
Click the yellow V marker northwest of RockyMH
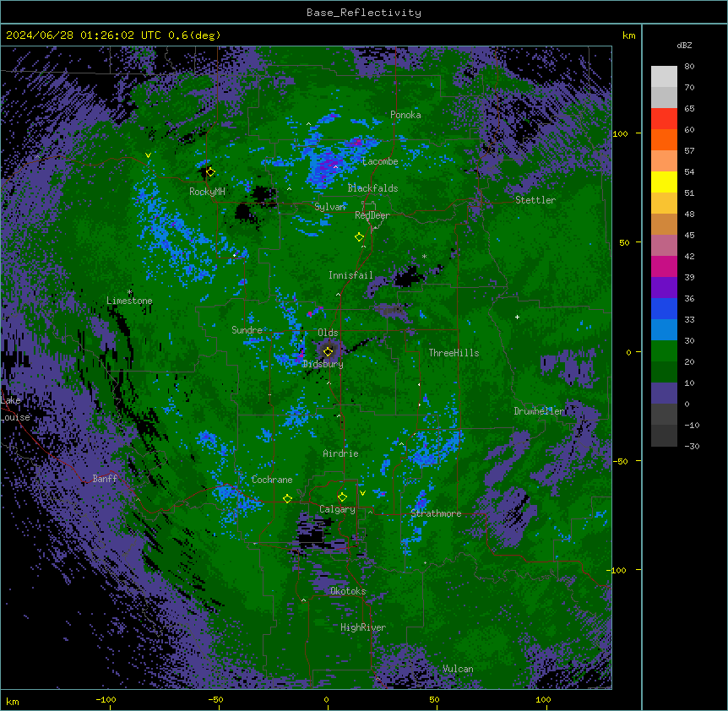point(148,155)
